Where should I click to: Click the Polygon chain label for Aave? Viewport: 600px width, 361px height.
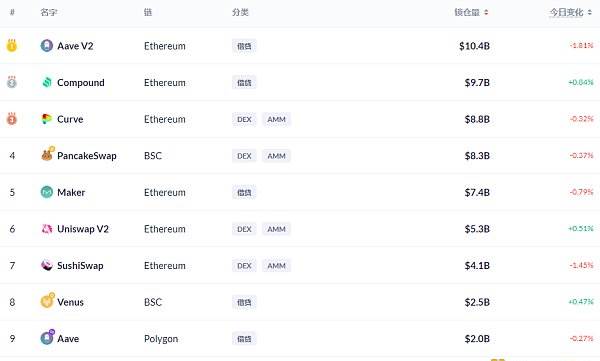coord(161,339)
